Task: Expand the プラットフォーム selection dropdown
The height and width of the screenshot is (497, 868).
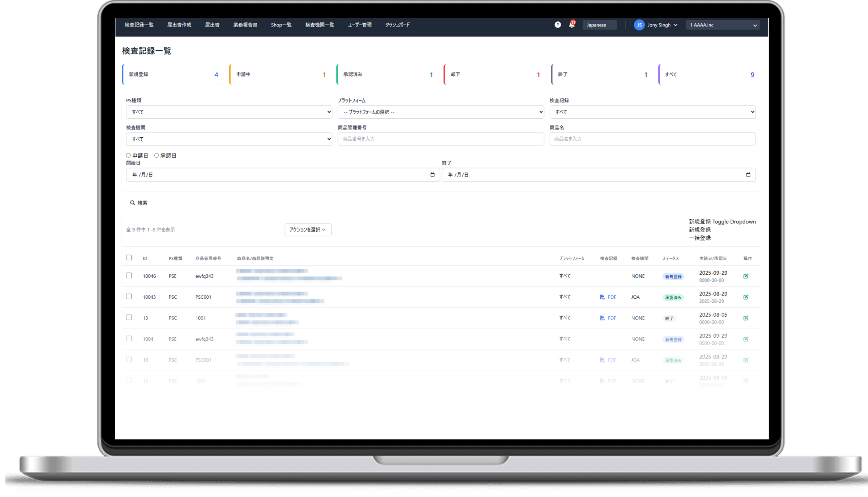Action: pyautogui.click(x=440, y=112)
